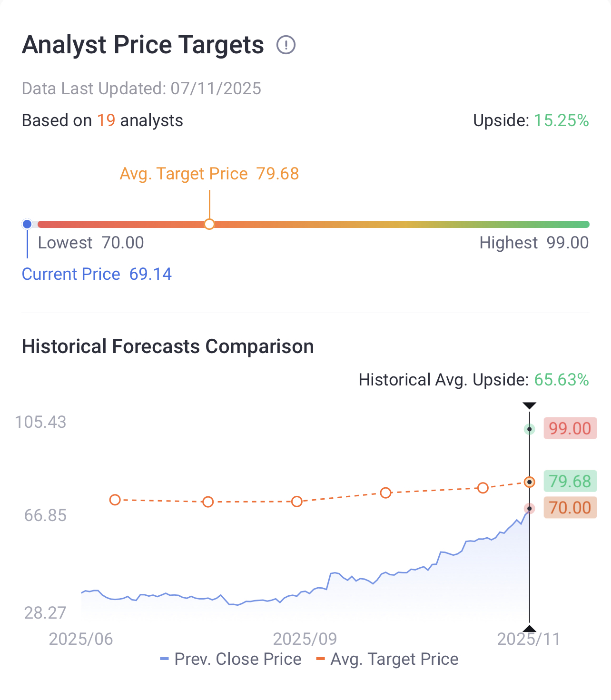This screenshot has width=611, height=700.
Task: Select the green dot at the 99.00 level
Action: click(x=529, y=429)
